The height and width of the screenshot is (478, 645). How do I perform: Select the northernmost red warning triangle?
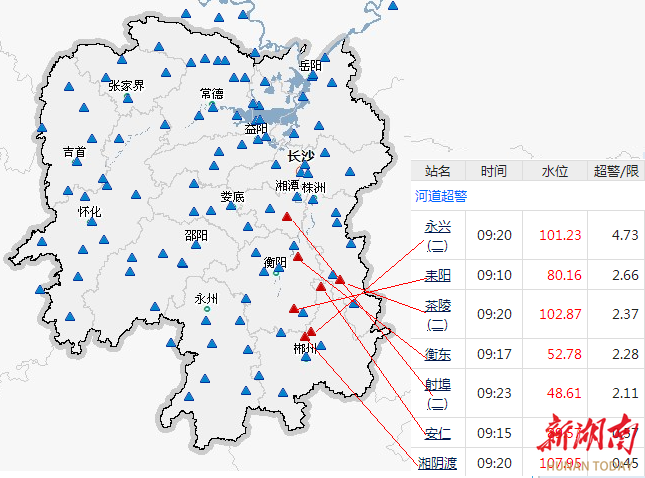(x=287, y=216)
